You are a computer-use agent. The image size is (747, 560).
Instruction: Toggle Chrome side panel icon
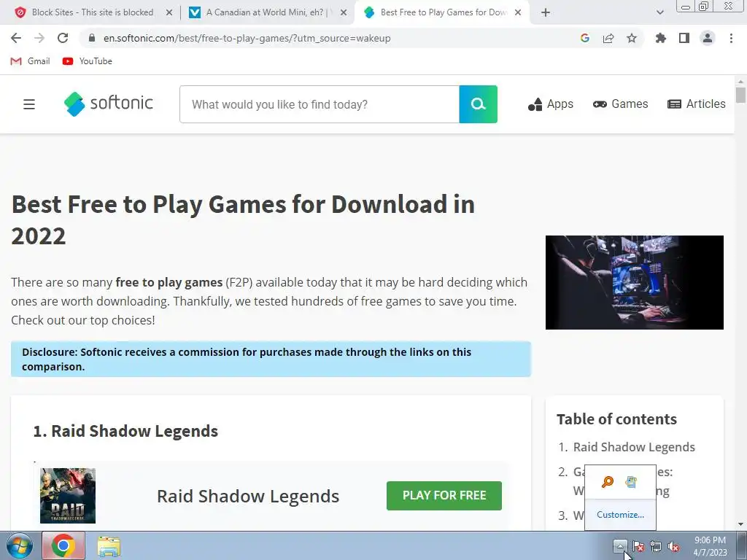[x=684, y=38]
